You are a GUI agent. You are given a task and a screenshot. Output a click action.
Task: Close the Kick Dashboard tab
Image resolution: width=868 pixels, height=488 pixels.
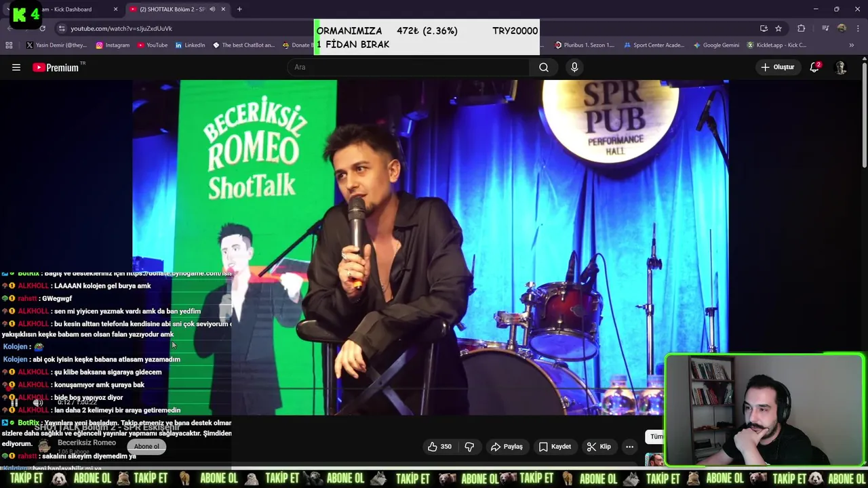click(115, 9)
